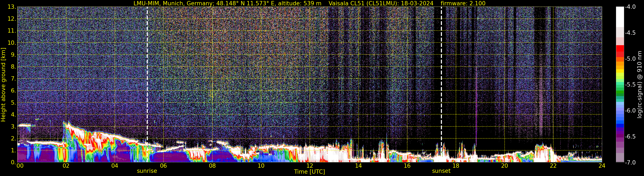Click the '10.' tick on the height axis
The height and width of the screenshot is (176, 644).
click(x=12, y=43)
